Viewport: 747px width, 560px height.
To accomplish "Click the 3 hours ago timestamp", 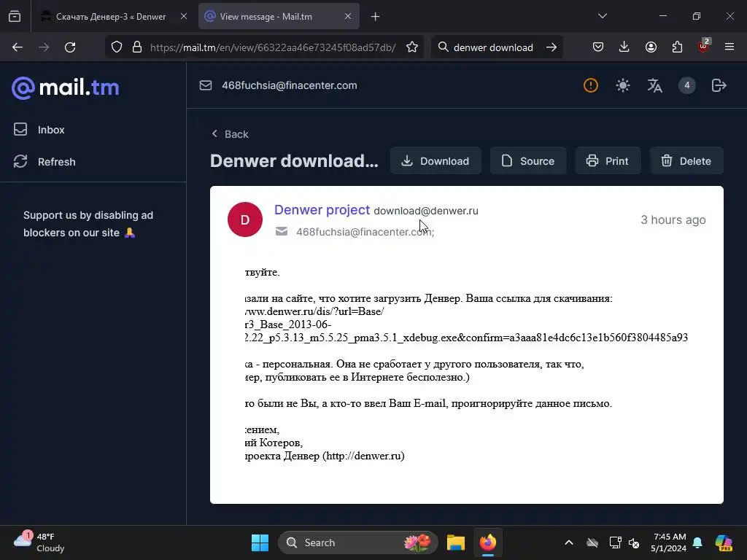I will pos(673,219).
